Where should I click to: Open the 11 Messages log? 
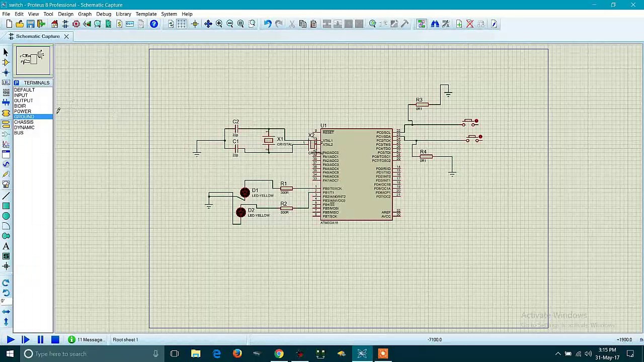(87, 340)
